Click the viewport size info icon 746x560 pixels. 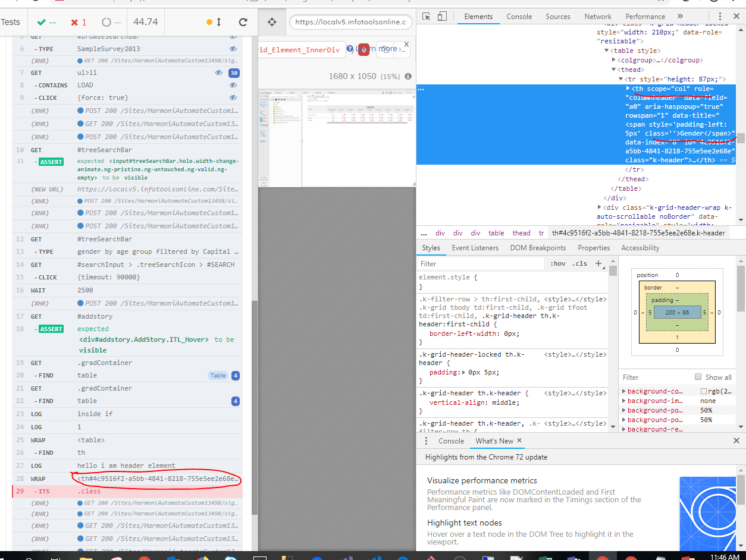point(408,76)
